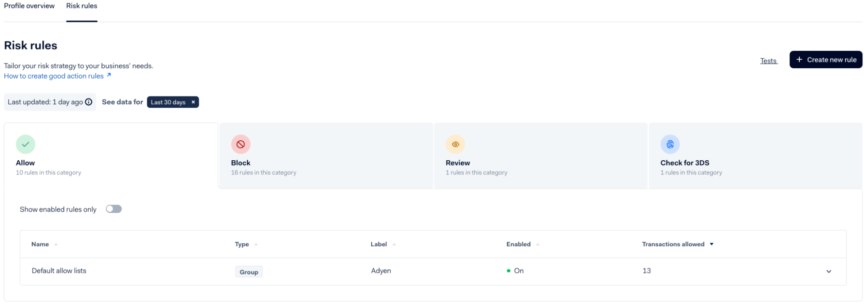Remove the Last 30 days filter with the x
Viewport: 868px width, 304px height.
pos(193,102)
